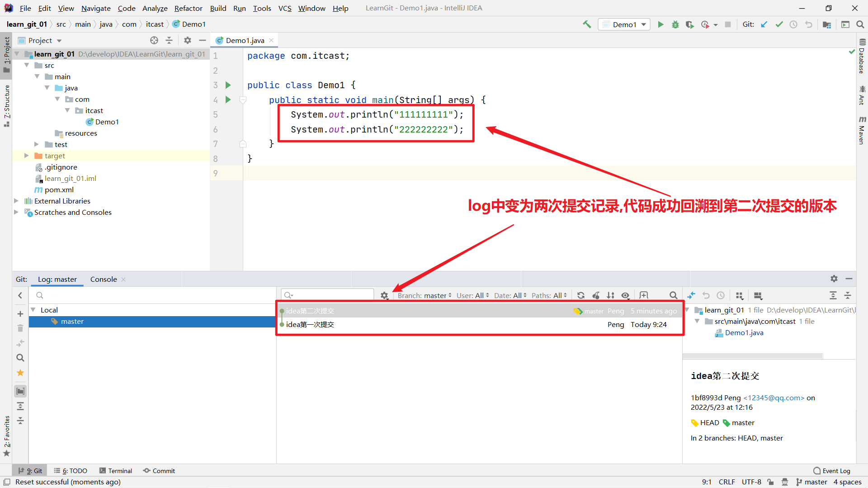Expand all in commit details toolbar

coord(833,295)
